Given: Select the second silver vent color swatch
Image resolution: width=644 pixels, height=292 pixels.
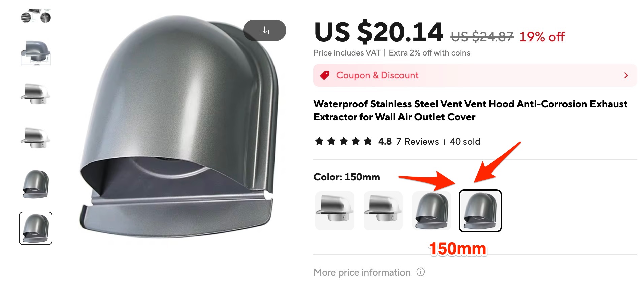Looking at the screenshot, I should 383,211.
